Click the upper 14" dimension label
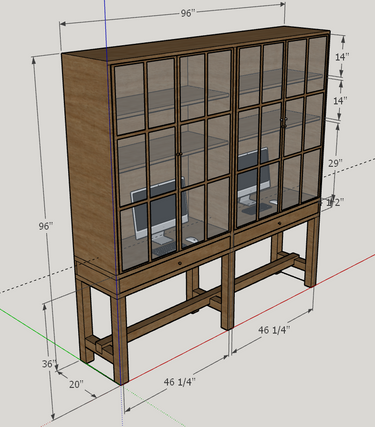375x427 pixels. [342, 57]
